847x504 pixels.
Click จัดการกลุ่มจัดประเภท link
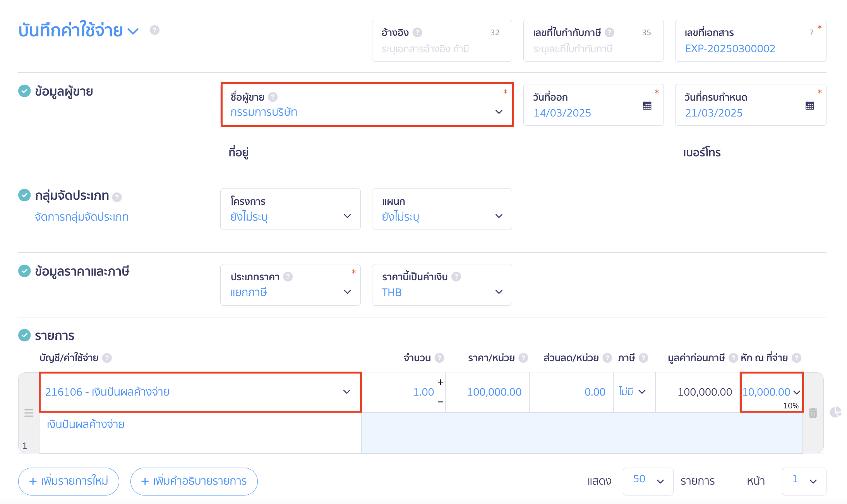point(82,217)
